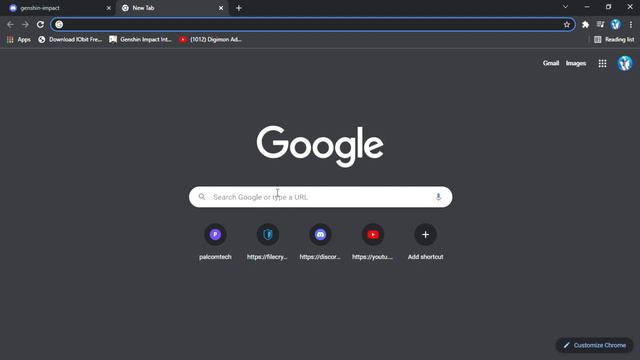Viewport: 640px width, 360px height.
Task: Open a new tab with plus button
Action: pos(239,8)
